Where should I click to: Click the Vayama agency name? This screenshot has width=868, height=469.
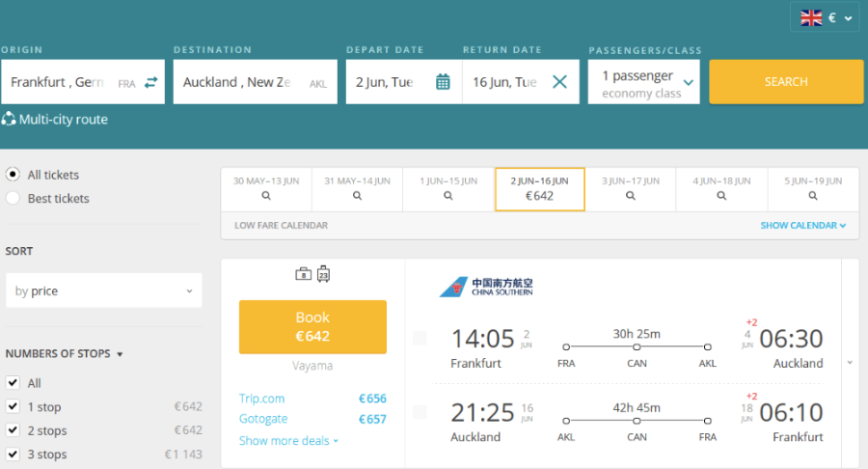click(312, 366)
